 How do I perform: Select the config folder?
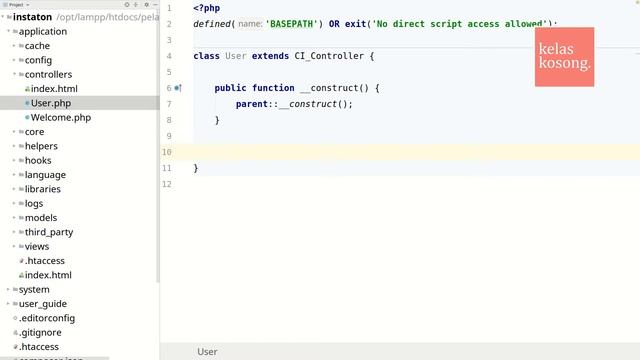[38, 60]
